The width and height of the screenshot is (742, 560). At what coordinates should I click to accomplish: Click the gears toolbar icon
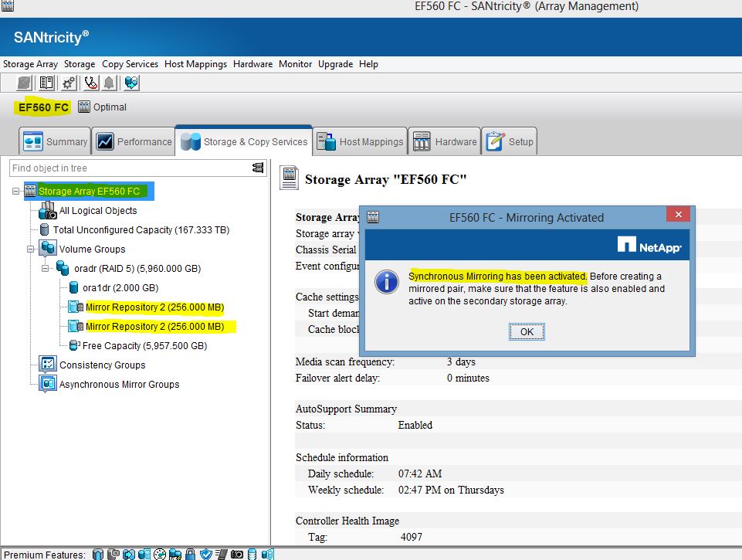[68, 82]
